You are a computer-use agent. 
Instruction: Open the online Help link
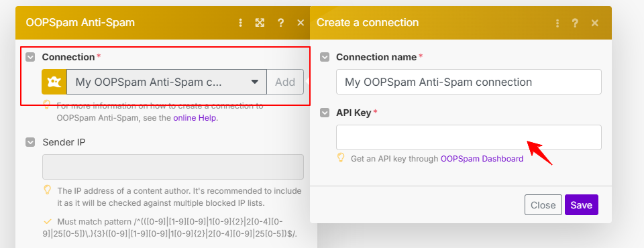pyautogui.click(x=195, y=118)
